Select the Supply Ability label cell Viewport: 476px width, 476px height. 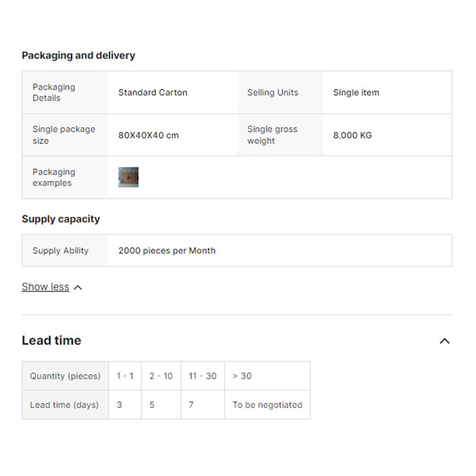tap(61, 250)
